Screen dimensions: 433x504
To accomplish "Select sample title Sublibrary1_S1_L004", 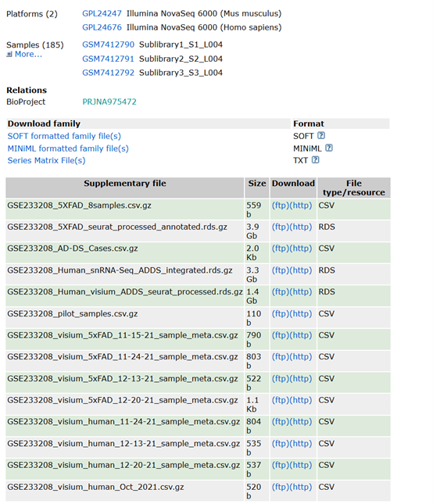I will [x=181, y=45].
